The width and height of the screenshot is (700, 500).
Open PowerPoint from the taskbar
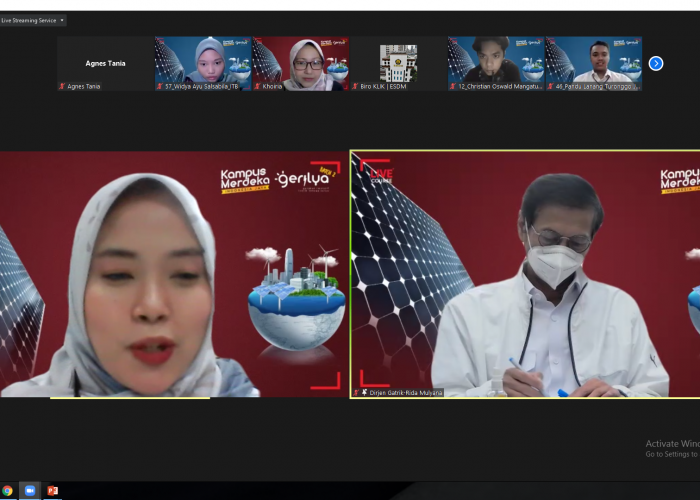tap(53, 490)
